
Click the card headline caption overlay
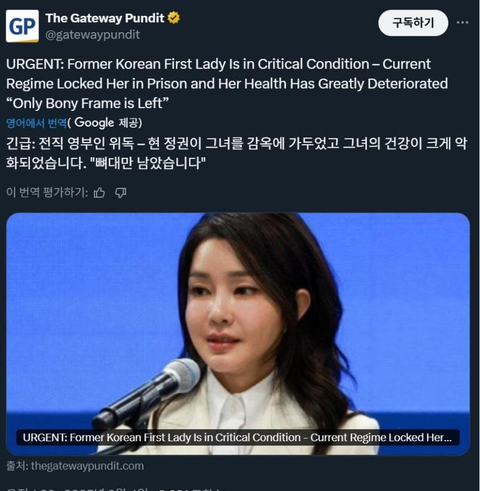tap(238, 437)
